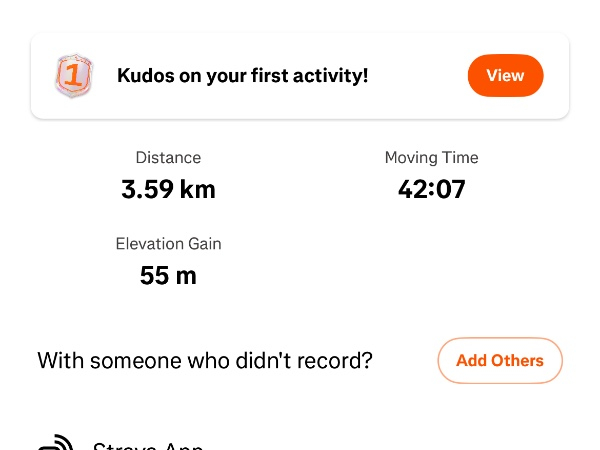Tap the word "Kudos" in the banner
Image resolution: width=600 pixels, height=450 pixels.
(145, 75)
